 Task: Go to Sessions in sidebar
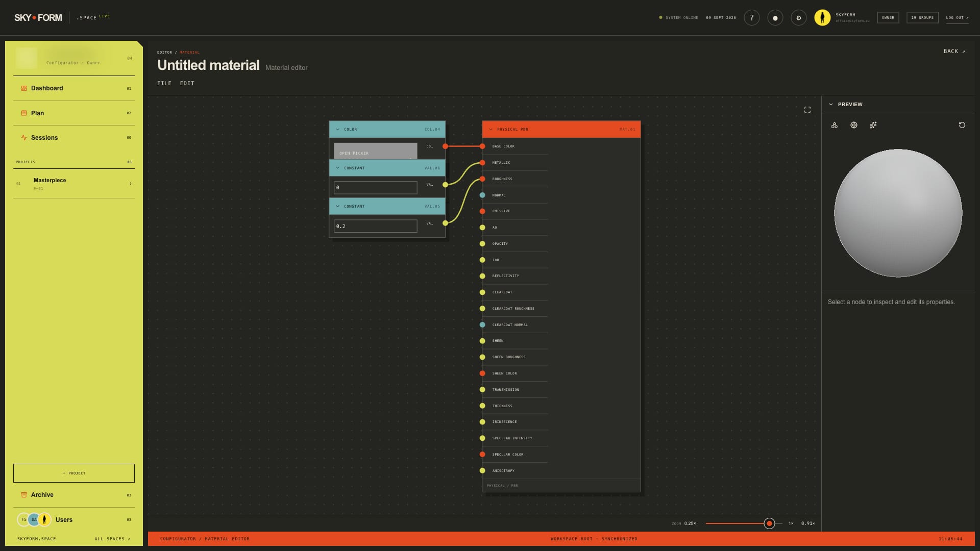click(x=74, y=138)
